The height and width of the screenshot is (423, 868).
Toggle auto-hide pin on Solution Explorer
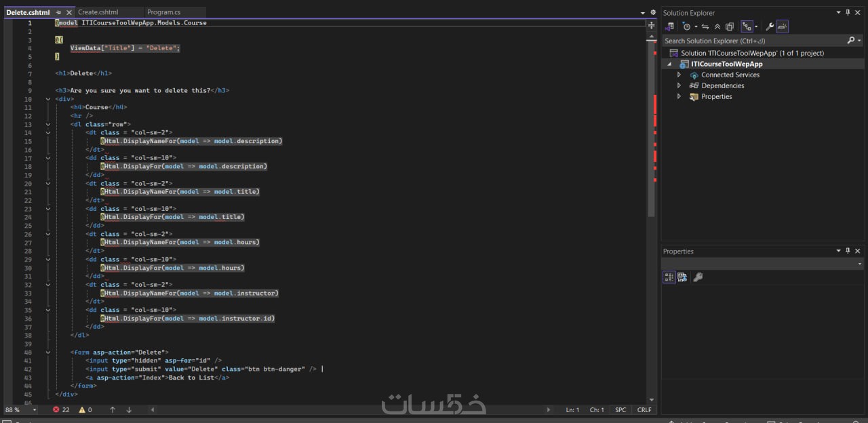click(848, 12)
